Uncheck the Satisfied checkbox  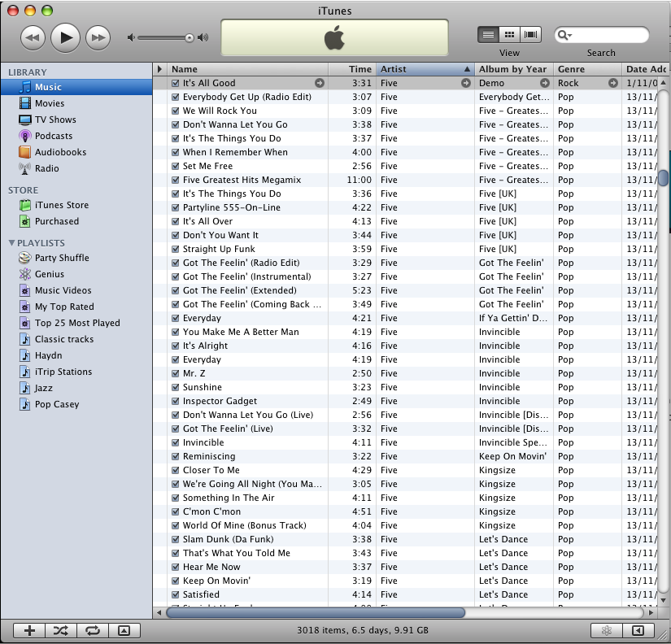tap(175, 594)
